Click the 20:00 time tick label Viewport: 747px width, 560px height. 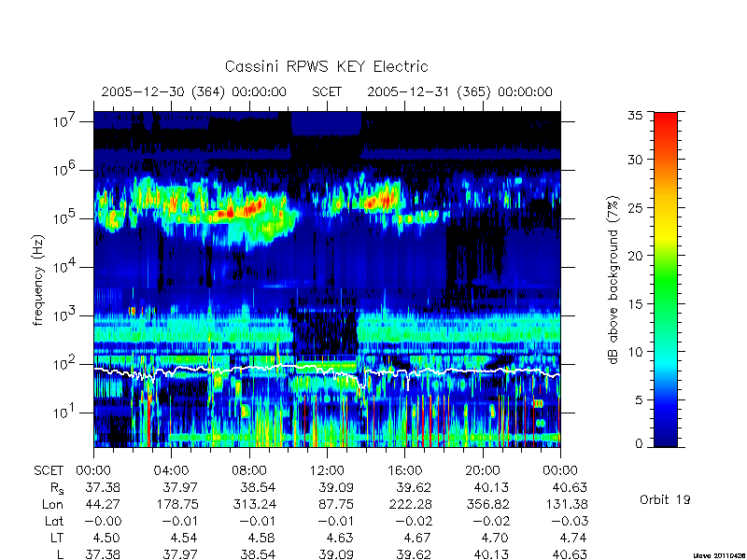pyautogui.click(x=483, y=471)
